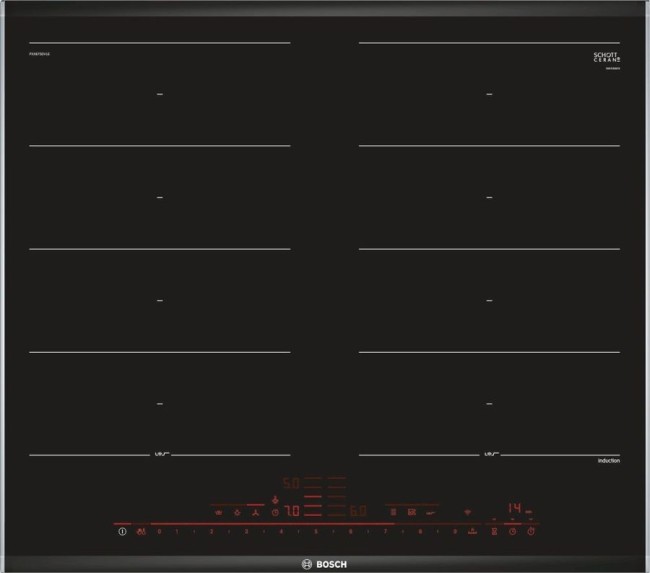
Task: Tap the three-blade fan-shaped icon
Action: pos(255,512)
